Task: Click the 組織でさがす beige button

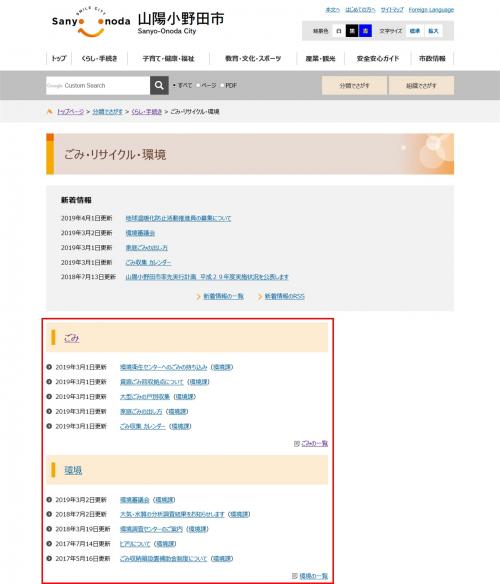Action: (x=421, y=85)
